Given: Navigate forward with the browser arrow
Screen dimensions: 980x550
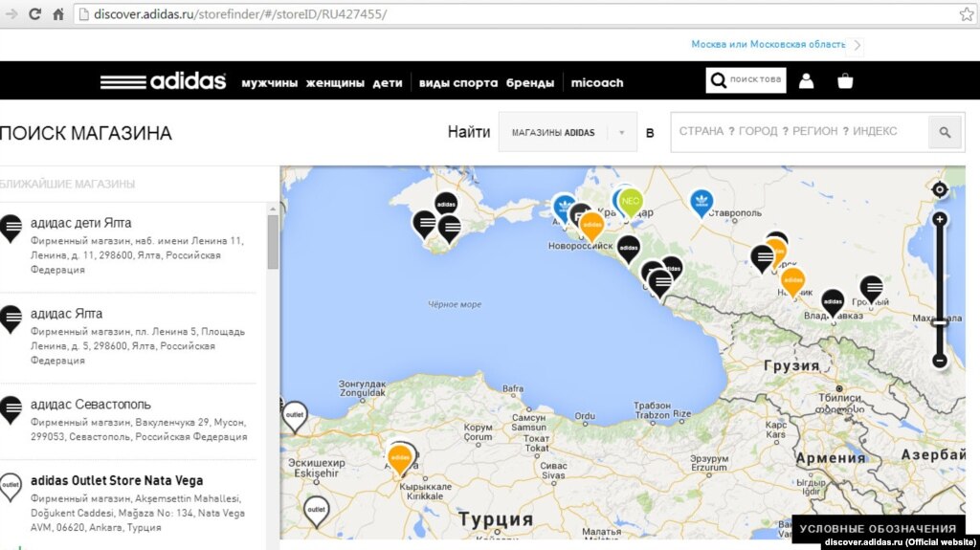Looking at the screenshot, I should [11, 13].
